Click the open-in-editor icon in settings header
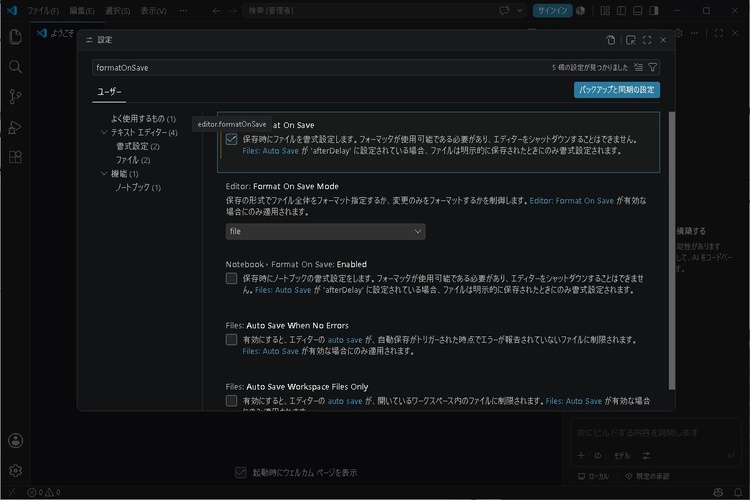Viewport: 750px width, 500px height. click(631, 40)
